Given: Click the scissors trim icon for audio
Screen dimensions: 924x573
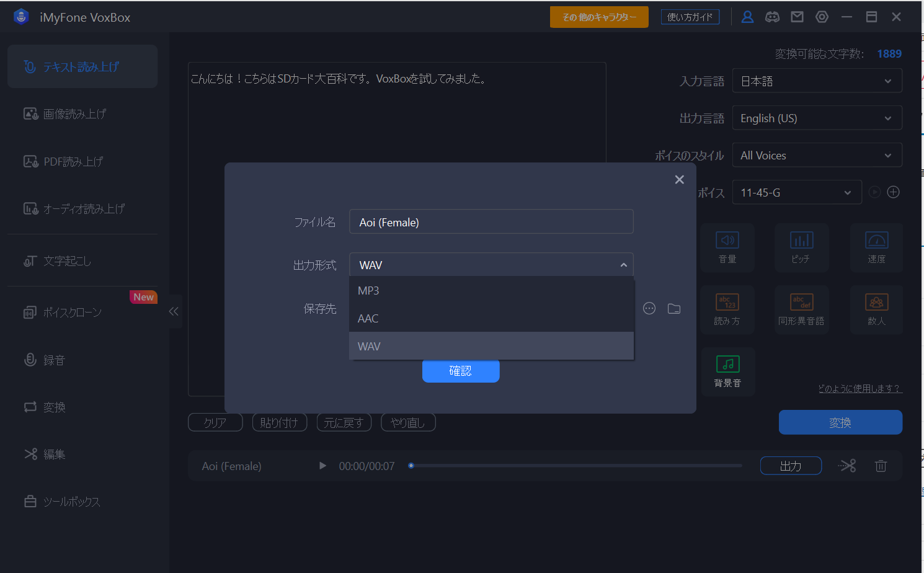Looking at the screenshot, I should click(x=847, y=466).
